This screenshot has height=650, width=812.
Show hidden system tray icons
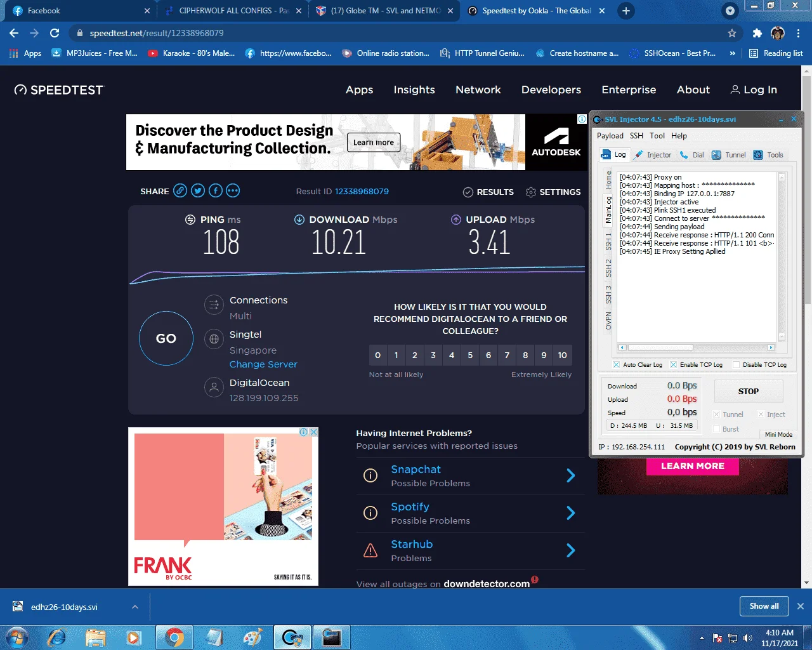(x=702, y=638)
